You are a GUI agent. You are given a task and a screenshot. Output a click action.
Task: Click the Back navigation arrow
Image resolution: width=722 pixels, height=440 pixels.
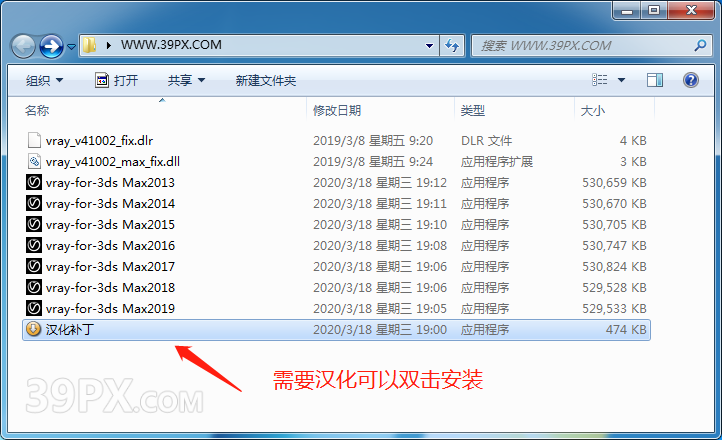click(x=23, y=46)
